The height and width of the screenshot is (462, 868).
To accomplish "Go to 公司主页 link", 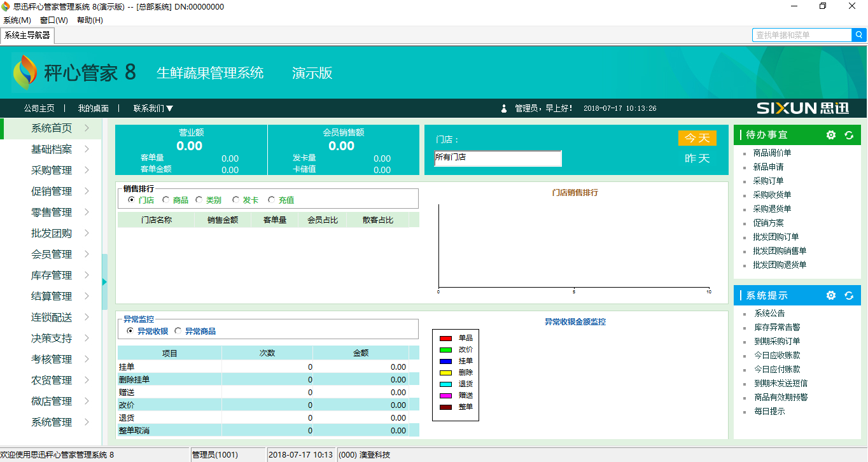I will click(x=39, y=109).
